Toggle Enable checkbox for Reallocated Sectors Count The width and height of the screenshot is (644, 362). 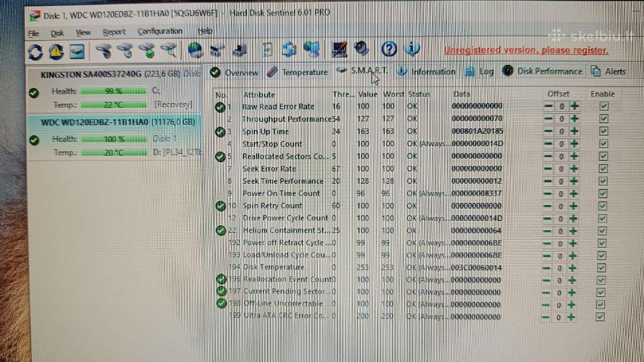(x=603, y=156)
